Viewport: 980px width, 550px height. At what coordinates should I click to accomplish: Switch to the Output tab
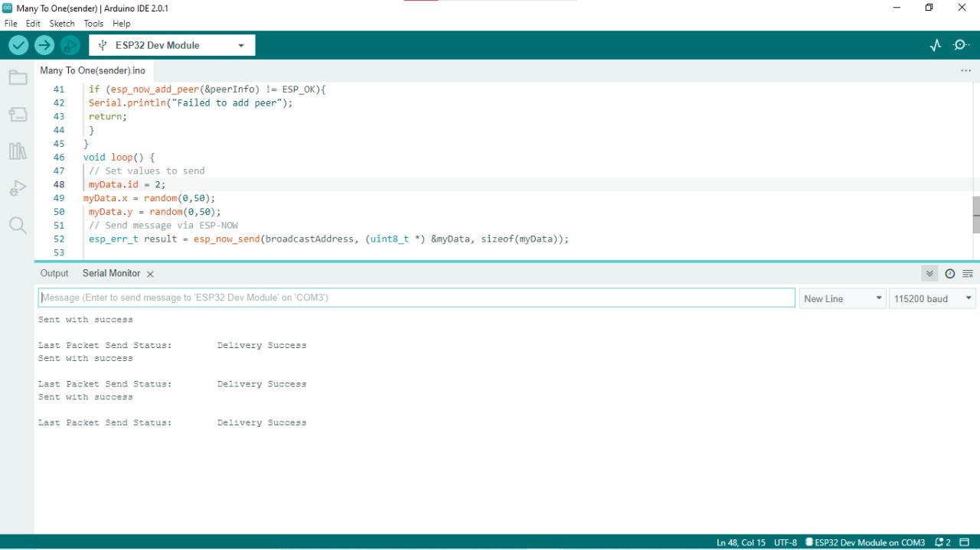54,273
